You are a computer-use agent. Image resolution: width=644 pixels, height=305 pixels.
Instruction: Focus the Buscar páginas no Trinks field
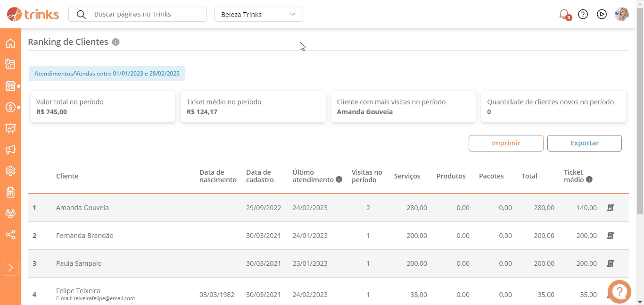click(138, 14)
